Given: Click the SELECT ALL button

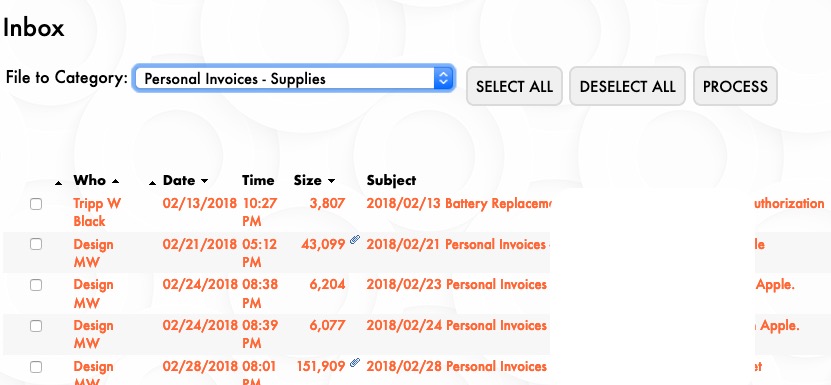Looking at the screenshot, I should click(514, 86).
